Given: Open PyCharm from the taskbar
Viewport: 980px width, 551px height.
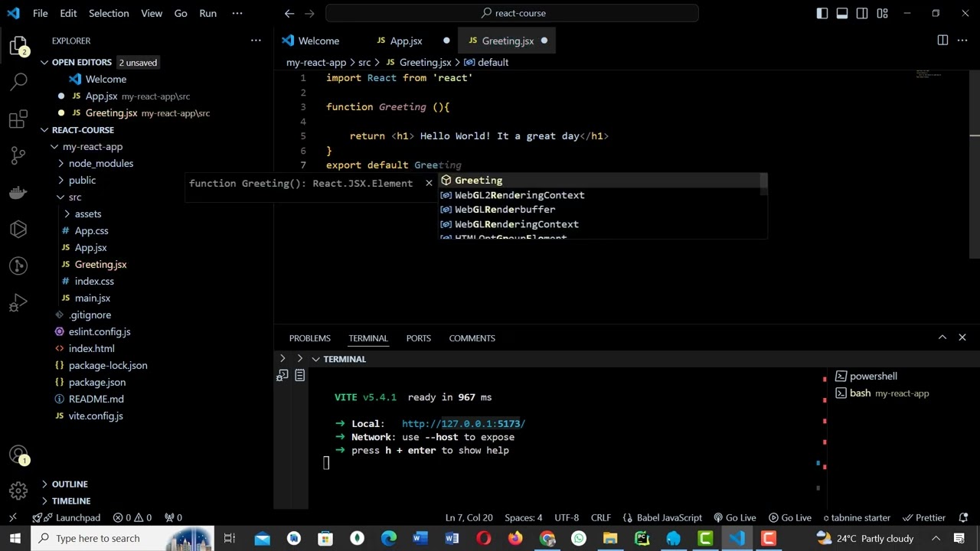Looking at the screenshot, I should tap(642, 538).
